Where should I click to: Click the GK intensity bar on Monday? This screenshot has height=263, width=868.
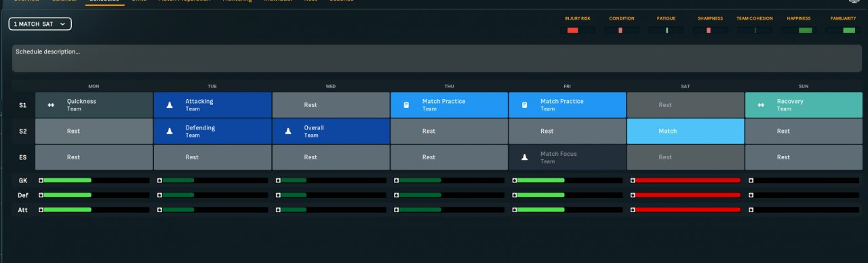tap(96, 180)
